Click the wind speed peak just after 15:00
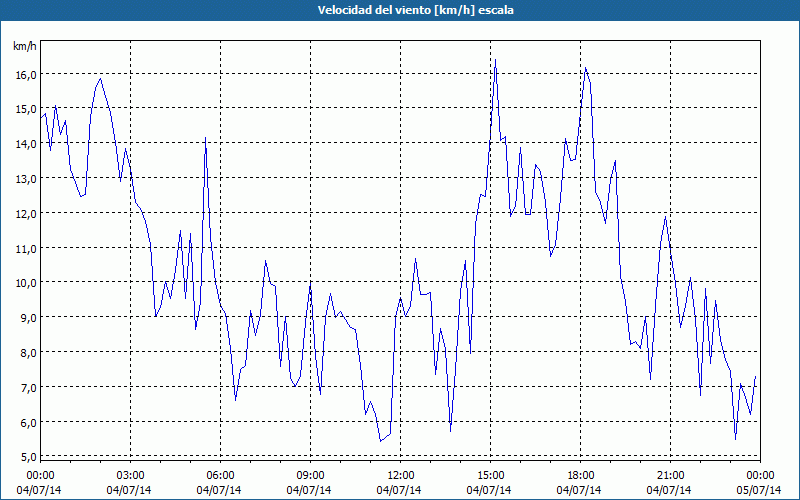The image size is (800, 500). [x=495, y=60]
